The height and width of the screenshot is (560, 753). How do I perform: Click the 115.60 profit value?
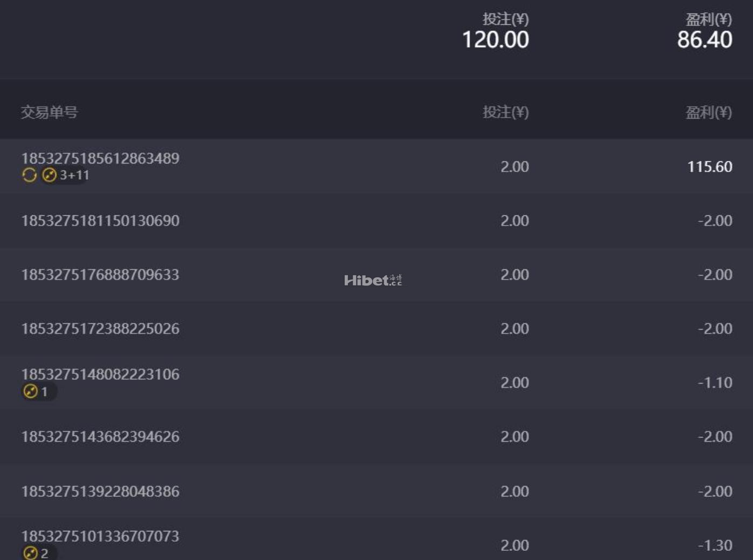click(x=709, y=167)
